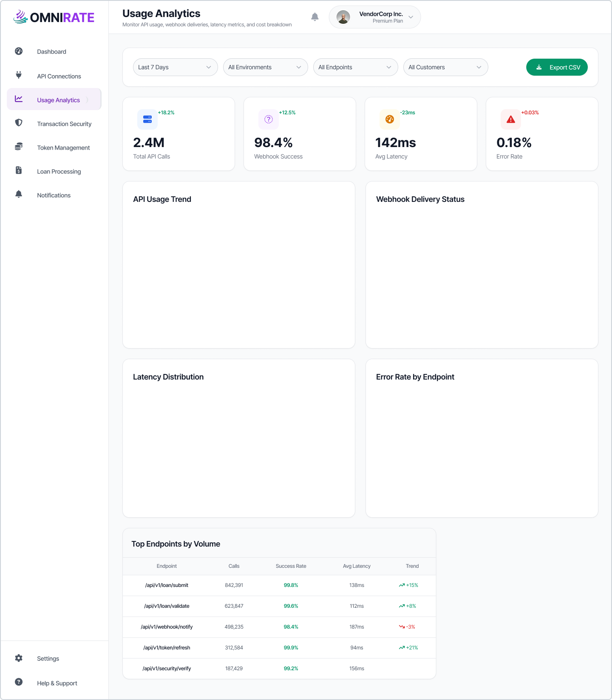This screenshot has height=700, width=612.
Task: Click the API Usage Trend chart title
Action: click(x=162, y=199)
